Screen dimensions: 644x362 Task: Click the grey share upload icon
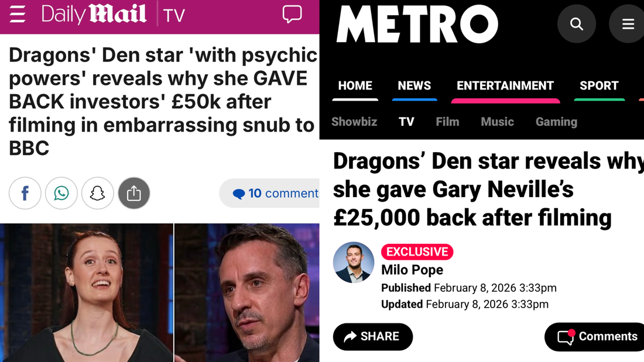pos(134,193)
